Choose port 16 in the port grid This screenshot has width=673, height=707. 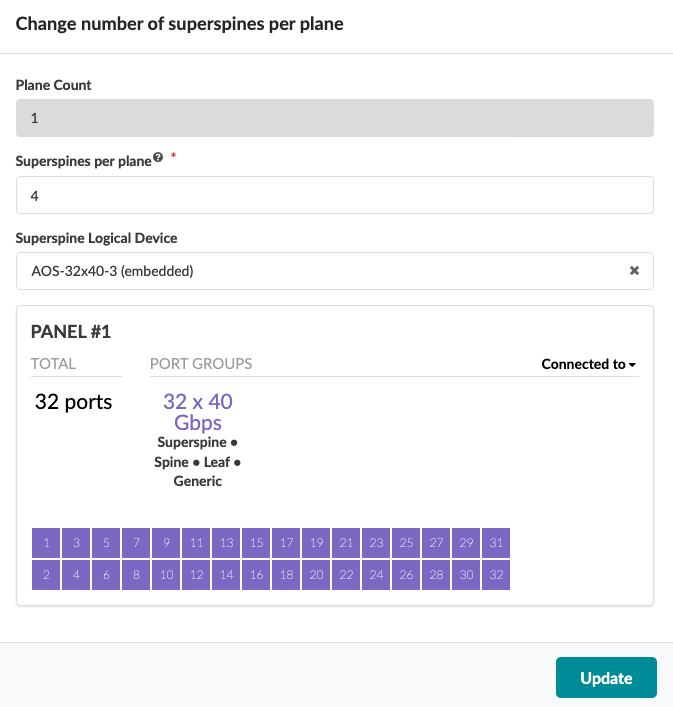pyautogui.click(x=256, y=575)
